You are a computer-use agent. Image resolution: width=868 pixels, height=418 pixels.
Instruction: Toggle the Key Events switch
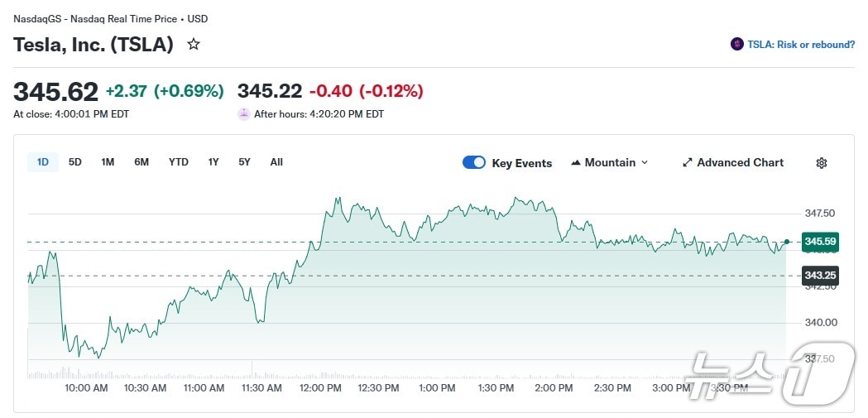[x=474, y=162]
